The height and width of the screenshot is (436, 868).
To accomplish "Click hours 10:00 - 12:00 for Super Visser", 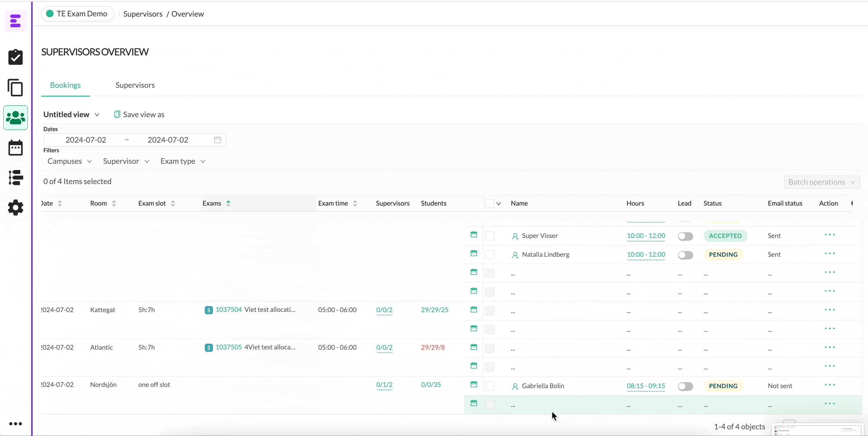I will 646,236.
